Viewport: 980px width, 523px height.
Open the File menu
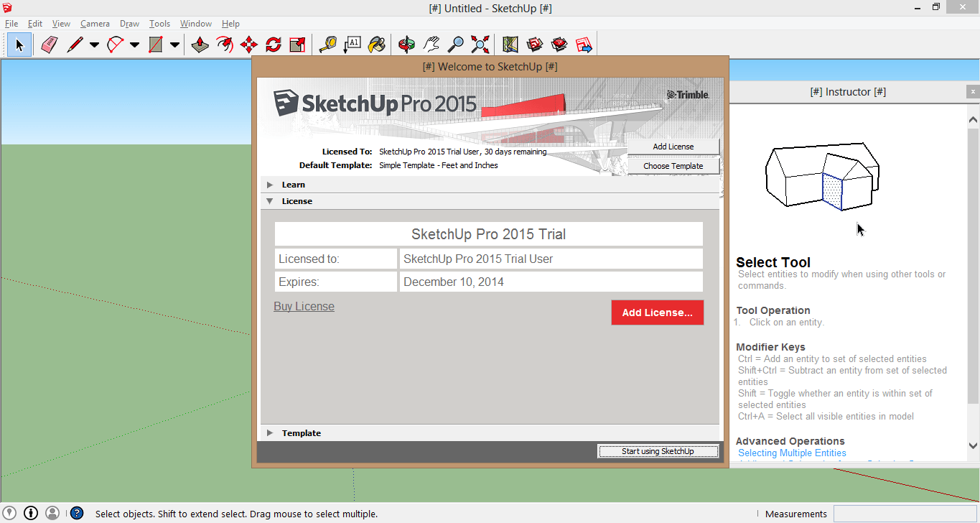point(11,24)
